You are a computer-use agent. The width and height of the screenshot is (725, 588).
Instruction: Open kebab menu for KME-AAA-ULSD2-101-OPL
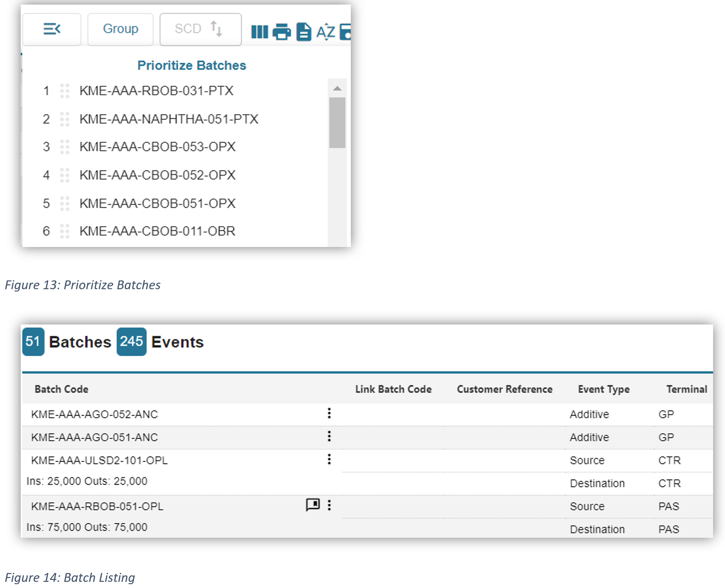pos(329,459)
